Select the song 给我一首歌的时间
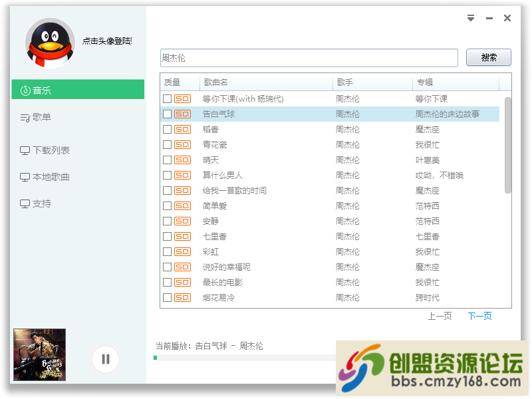 click(x=235, y=190)
